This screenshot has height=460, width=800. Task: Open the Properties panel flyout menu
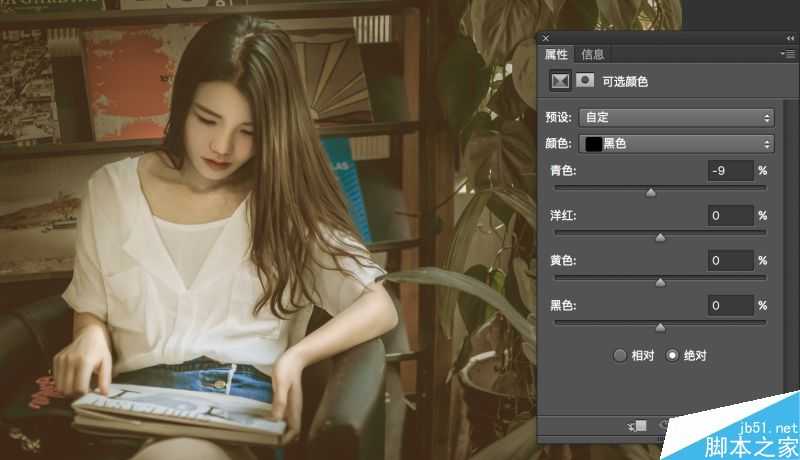[790, 54]
